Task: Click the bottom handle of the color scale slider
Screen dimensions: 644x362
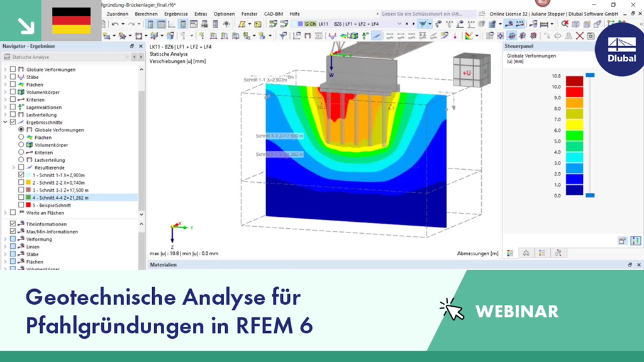Action: point(590,195)
